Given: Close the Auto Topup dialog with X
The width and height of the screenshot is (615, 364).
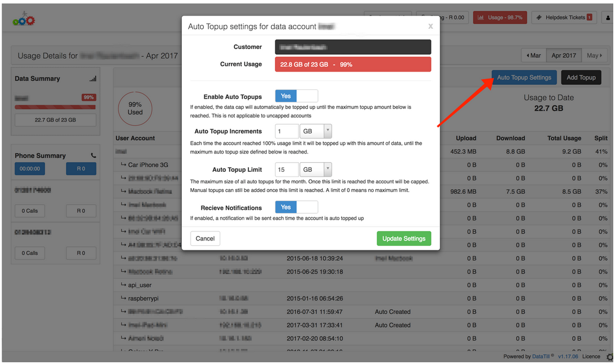Looking at the screenshot, I should tap(430, 27).
